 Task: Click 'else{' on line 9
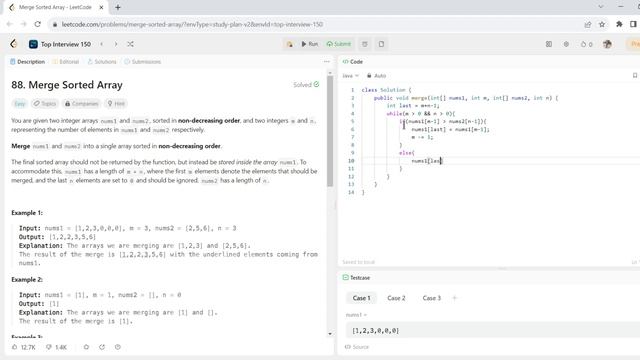[x=407, y=153]
